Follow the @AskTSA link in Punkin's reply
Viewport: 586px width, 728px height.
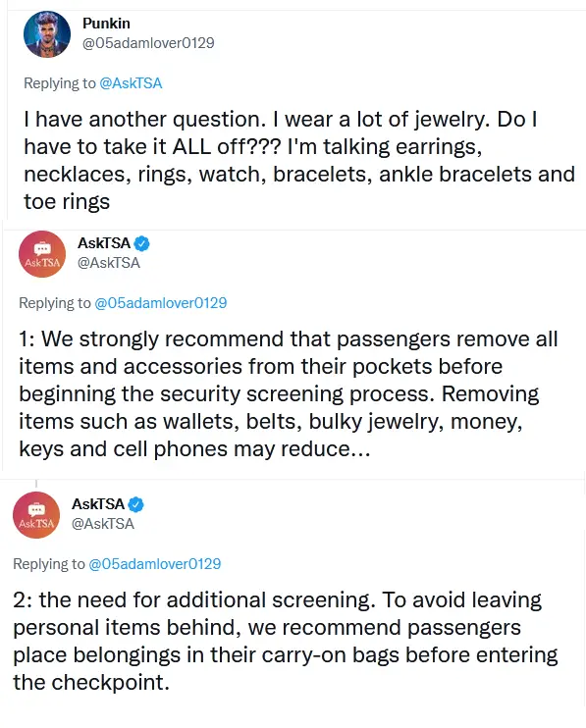131,83
